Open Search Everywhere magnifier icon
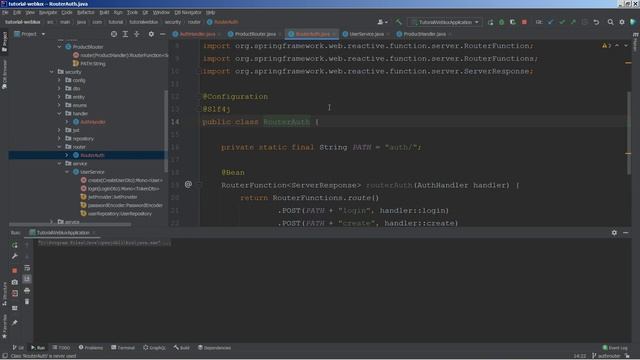Image resolution: width=640 pixels, height=360 pixels. tap(610, 22)
